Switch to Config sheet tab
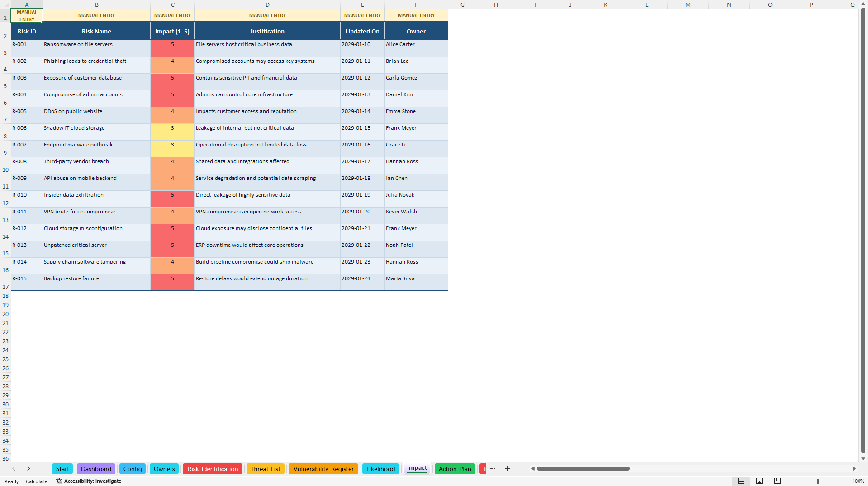This screenshot has width=868, height=486. click(x=133, y=469)
